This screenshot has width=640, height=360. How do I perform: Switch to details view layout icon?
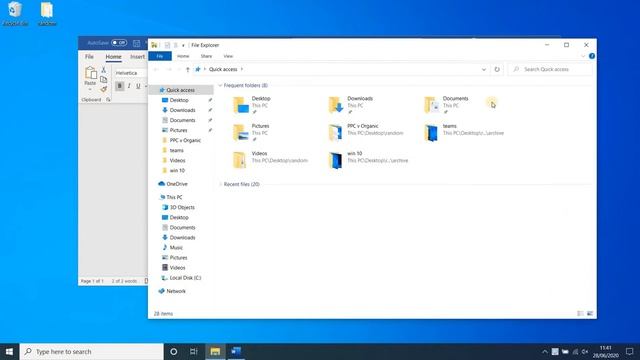[580, 313]
